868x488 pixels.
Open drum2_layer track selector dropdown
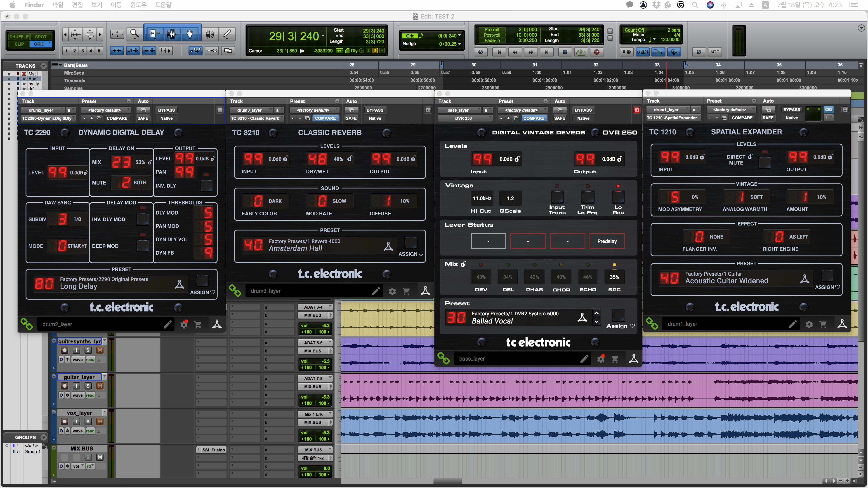pos(43,110)
